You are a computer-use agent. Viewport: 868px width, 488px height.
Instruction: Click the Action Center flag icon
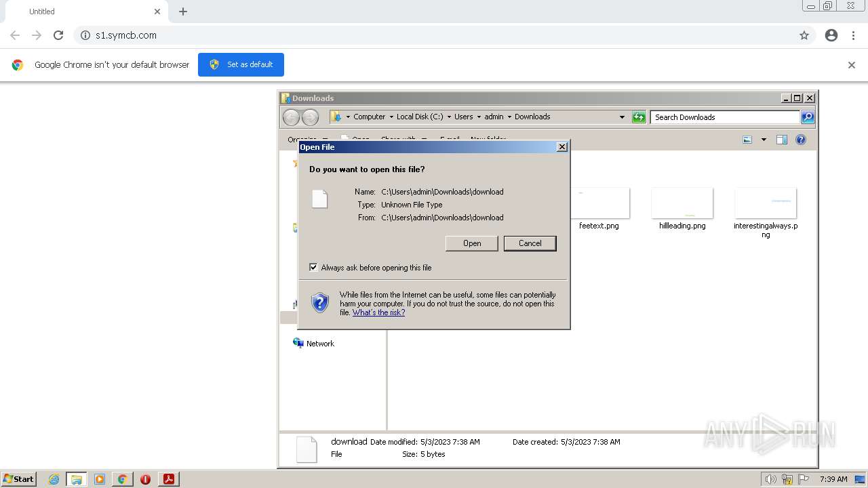point(804,479)
